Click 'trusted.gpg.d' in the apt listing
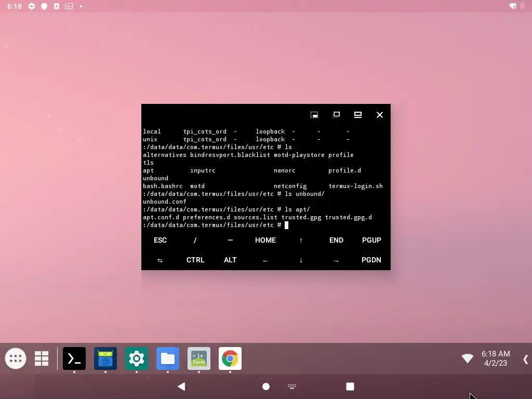This screenshot has height=399, width=532. 349,217
